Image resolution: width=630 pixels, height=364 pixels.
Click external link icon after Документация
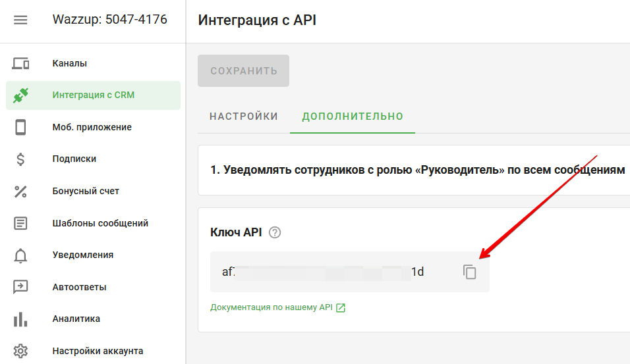341,308
